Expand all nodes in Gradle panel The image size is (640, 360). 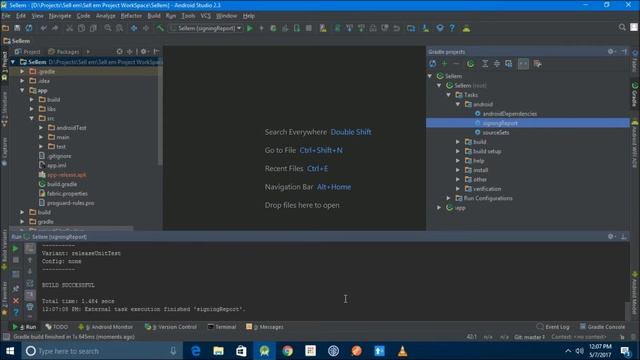[485, 64]
